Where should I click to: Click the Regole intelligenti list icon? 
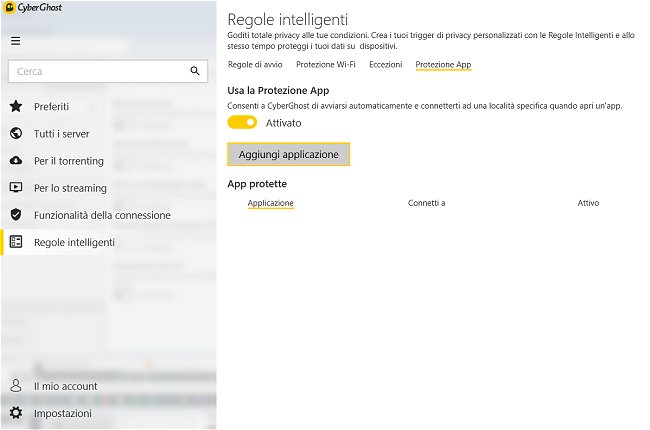pos(16,242)
